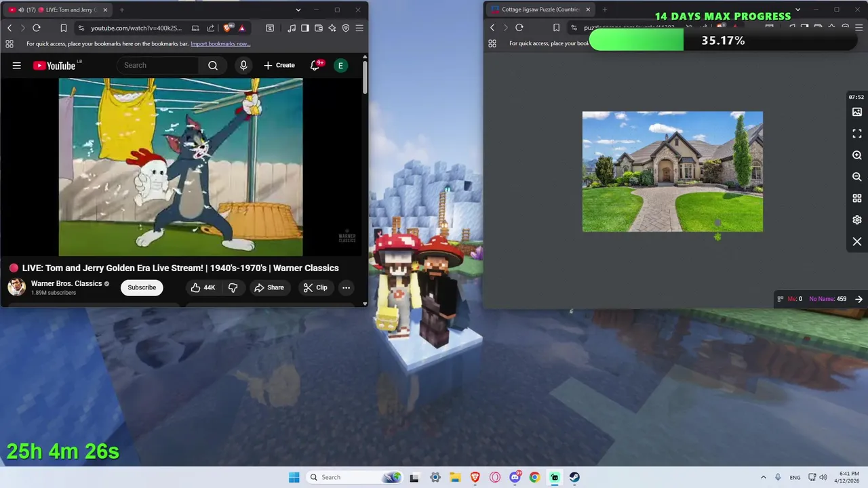Open Discord from the taskbar
The width and height of the screenshot is (868, 488).
pos(515,477)
